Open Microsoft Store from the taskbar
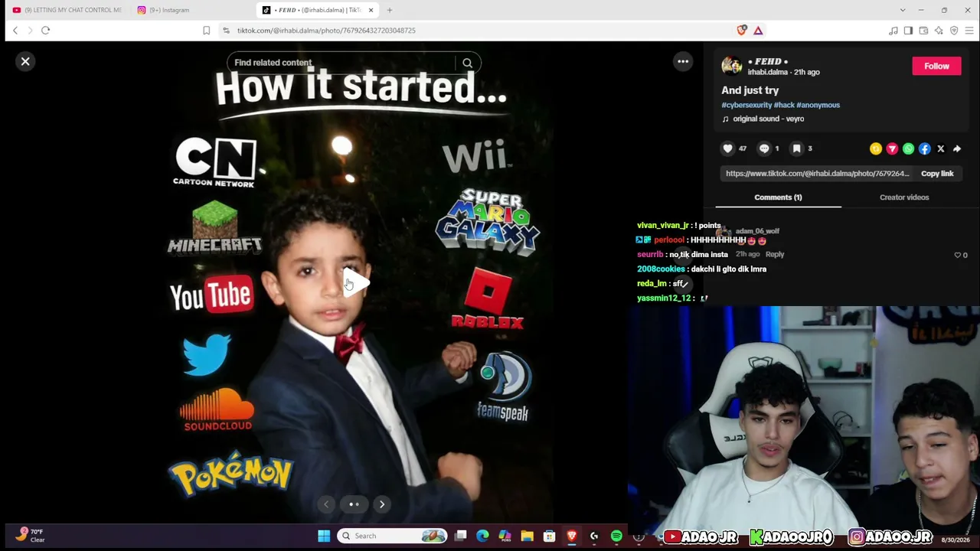980x551 pixels. pos(549,536)
